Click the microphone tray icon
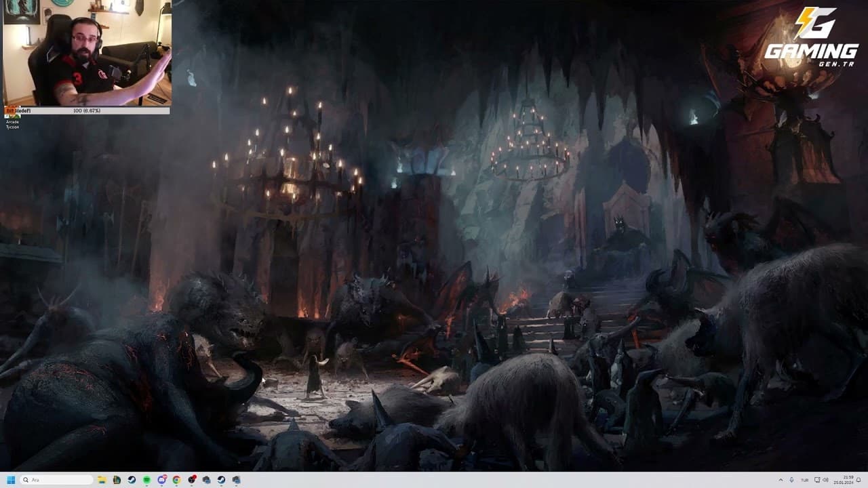 tap(791, 480)
